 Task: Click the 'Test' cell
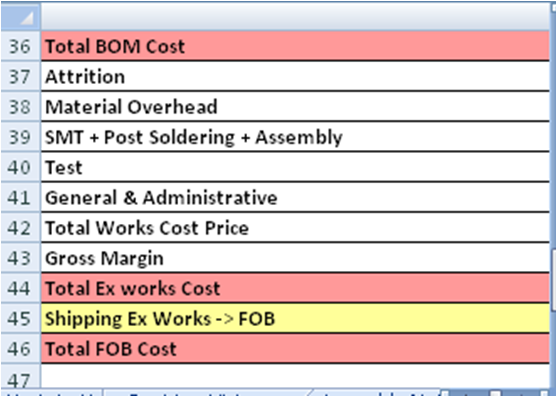(295, 167)
